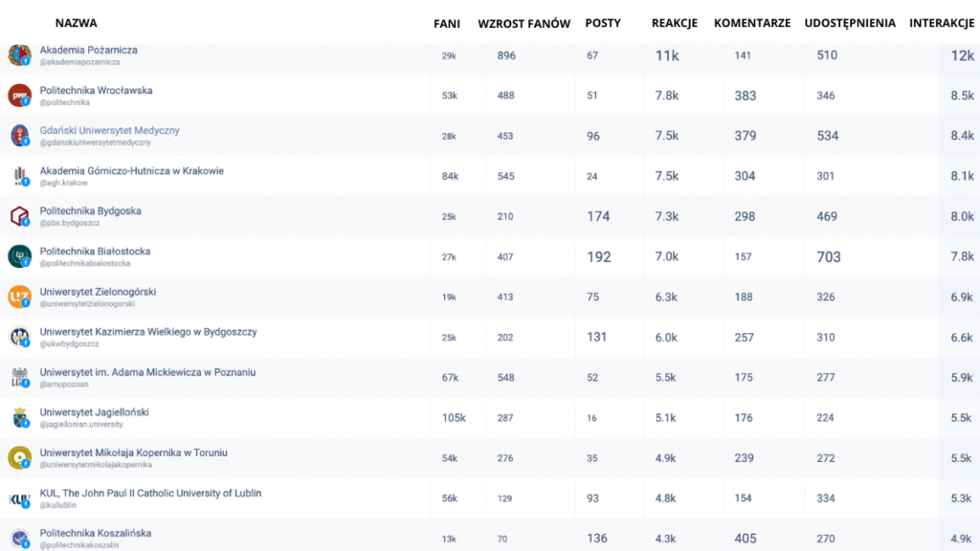This screenshot has height=551, width=980.
Task: Sort table by INTERAKCJE column header
Action: click(942, 23)
